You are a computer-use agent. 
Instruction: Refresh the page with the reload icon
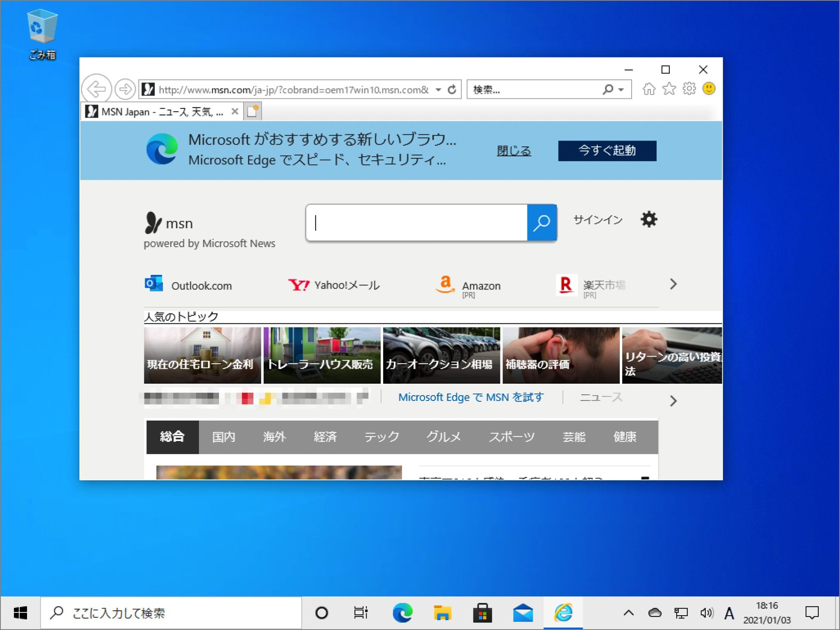[452, 89]
